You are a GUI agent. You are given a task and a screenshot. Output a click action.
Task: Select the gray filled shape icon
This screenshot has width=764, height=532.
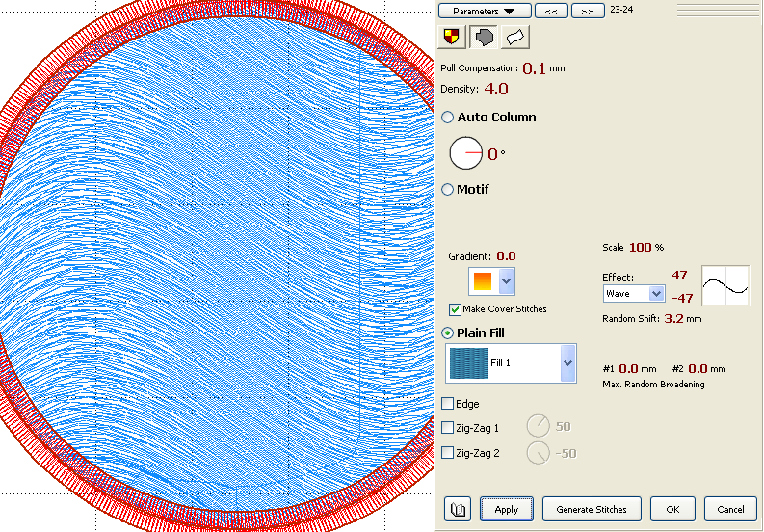pyautogui.click(x=484, y=37)
